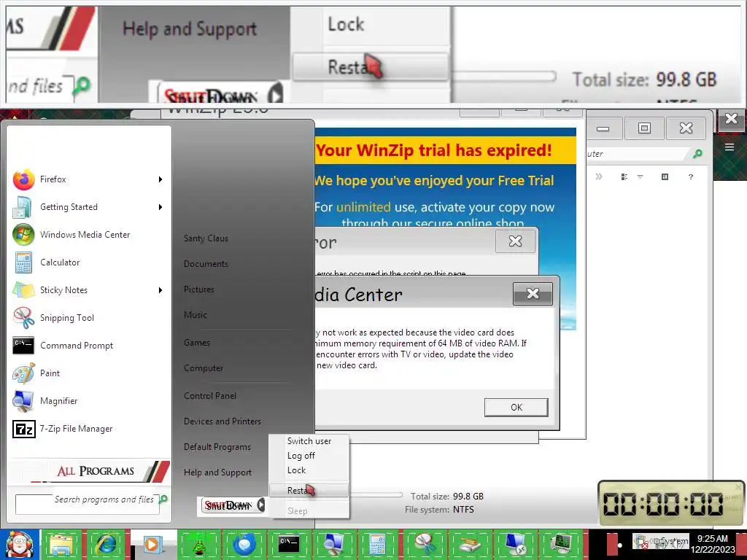
Task: Select Switch user from the shutdown menu
Action: (x=309, y=441)
